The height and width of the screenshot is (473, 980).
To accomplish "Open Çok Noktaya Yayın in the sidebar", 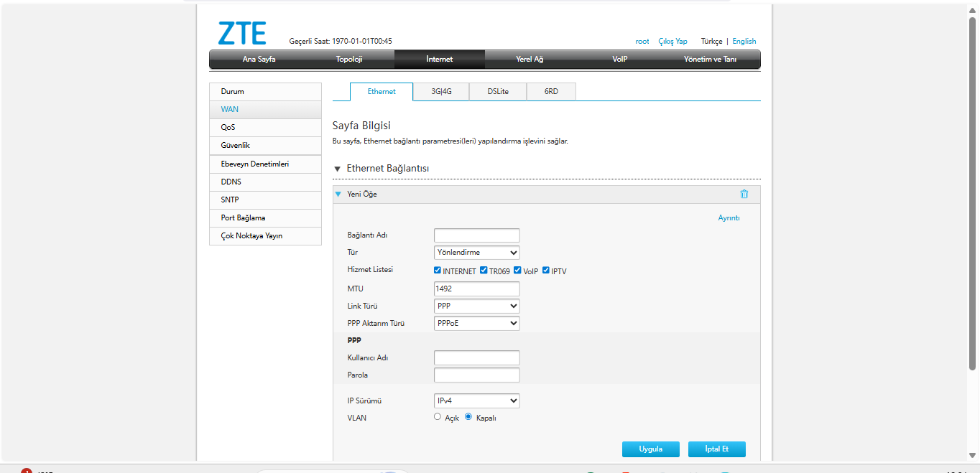I will click(265, 236).
